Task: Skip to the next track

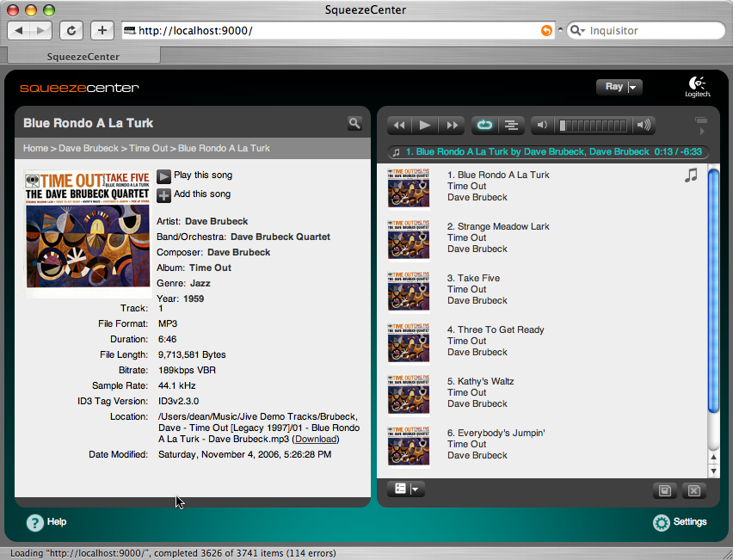Action: (452, 125)
